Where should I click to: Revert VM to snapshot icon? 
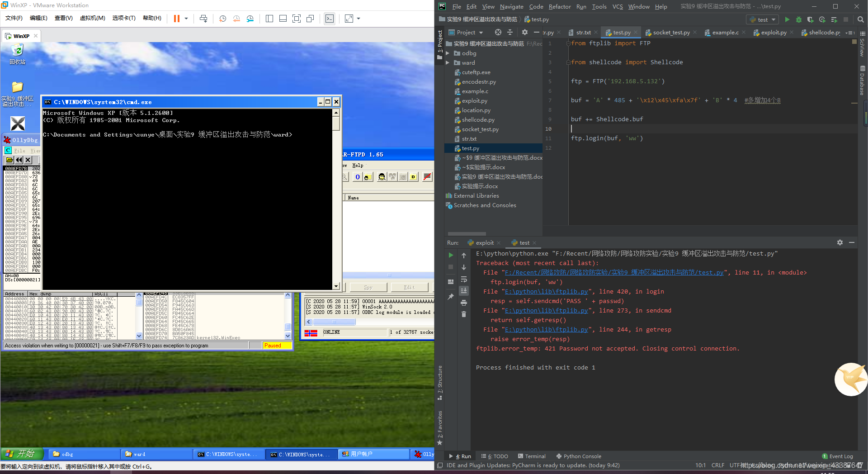pyautogui.click(x=236, y=19)
